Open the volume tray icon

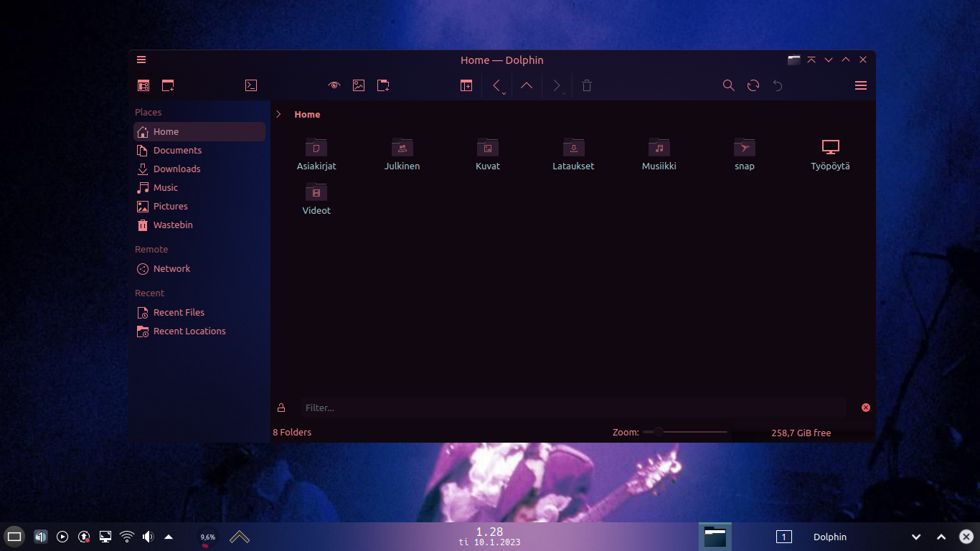[x=148, y=536]
